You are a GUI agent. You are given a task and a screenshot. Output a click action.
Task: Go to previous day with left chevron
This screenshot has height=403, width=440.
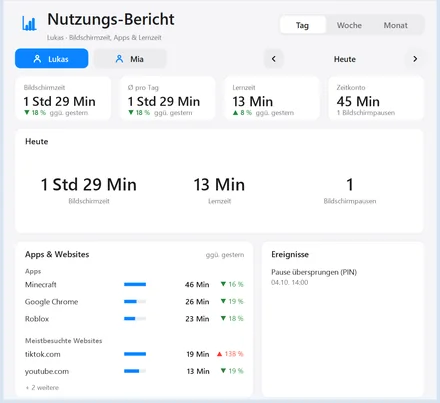coord(274,59)
